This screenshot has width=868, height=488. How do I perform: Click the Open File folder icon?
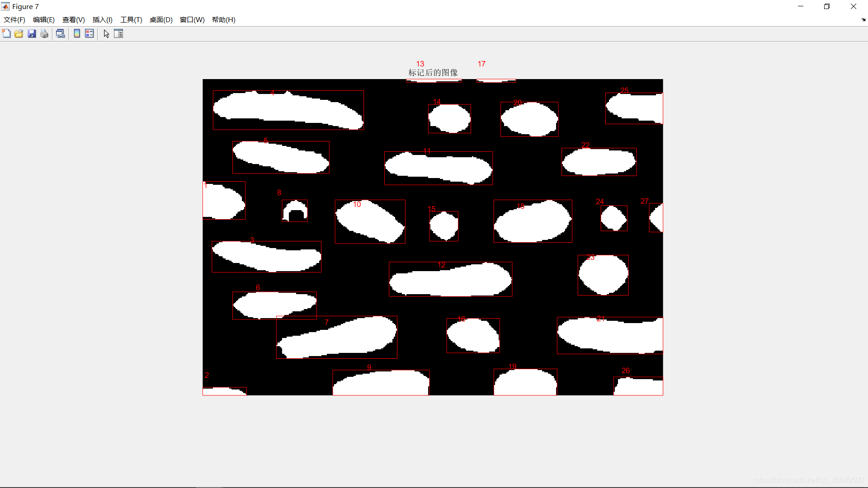tap(19, 33)
